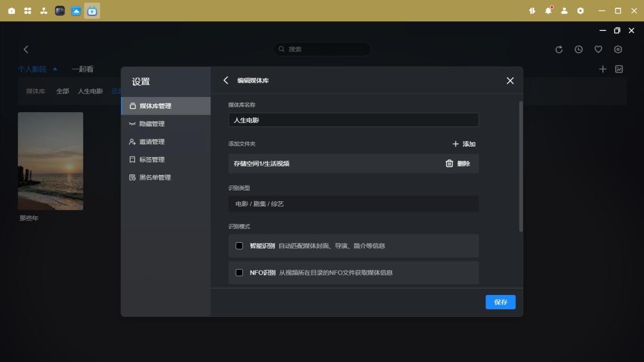
Task: Open the settings gear icon at top right
Action: coord(618,49)
